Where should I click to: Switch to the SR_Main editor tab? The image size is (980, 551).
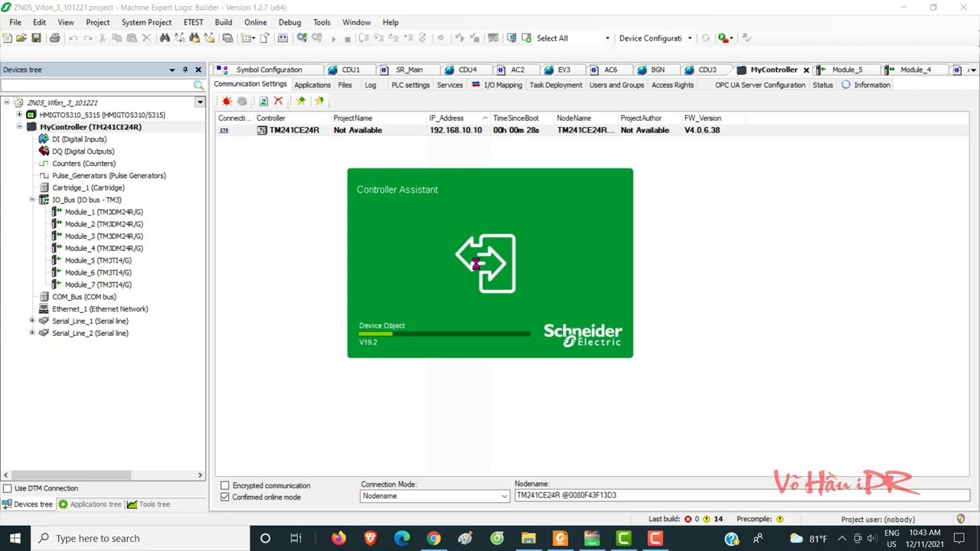point(409,70)
